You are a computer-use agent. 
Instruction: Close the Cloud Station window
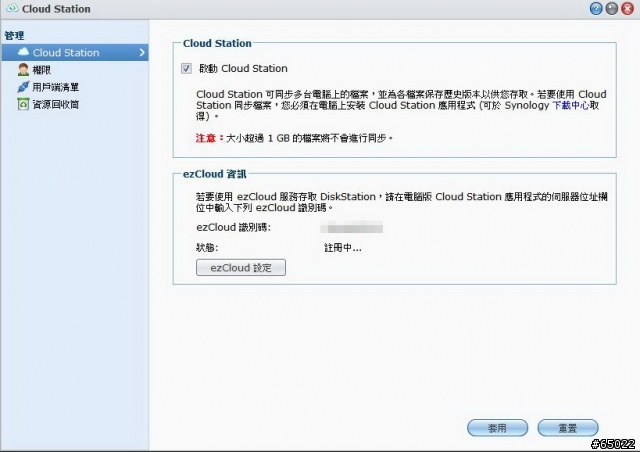(627, 9)
